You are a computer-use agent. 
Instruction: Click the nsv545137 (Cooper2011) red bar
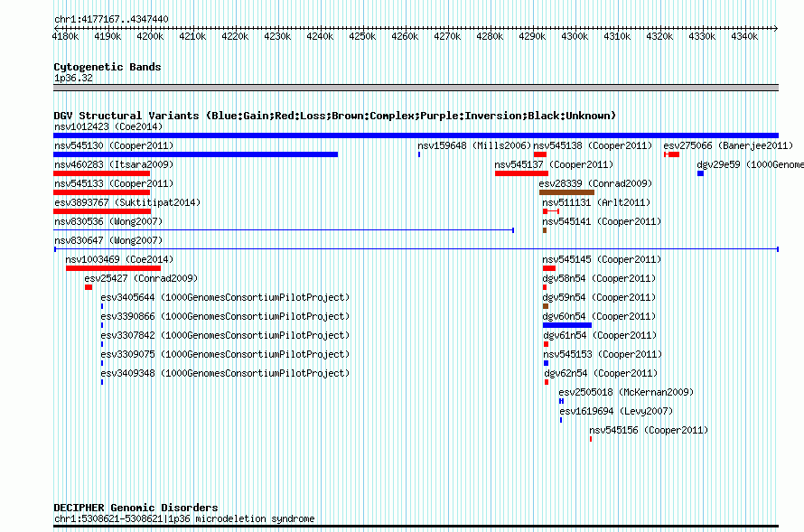(521, 173)
